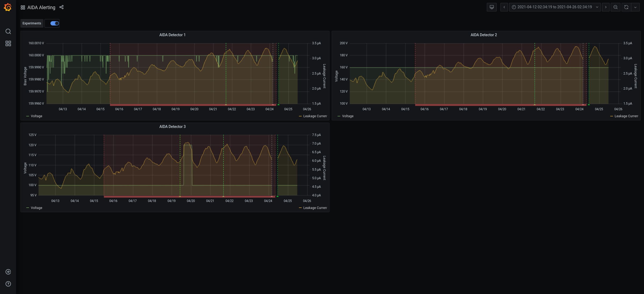Shift time range forward
The image size is (644, 294).
(606, 7)
